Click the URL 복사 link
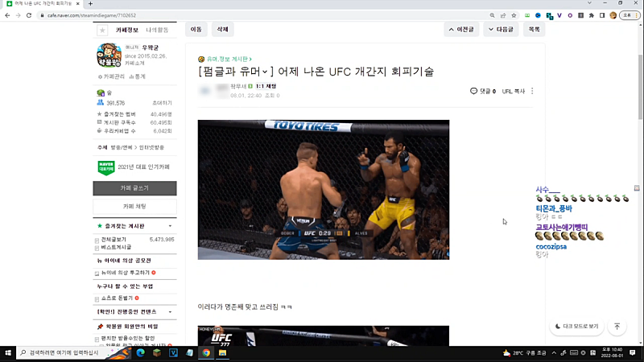Screen dimensions: 644x362 (513, 91)
